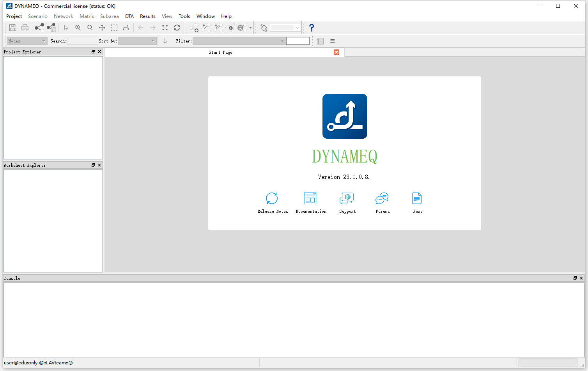The width and height of the screenshot is (588, 371).
Task: Click the triangle-with-plus icon
Action: 230,28
